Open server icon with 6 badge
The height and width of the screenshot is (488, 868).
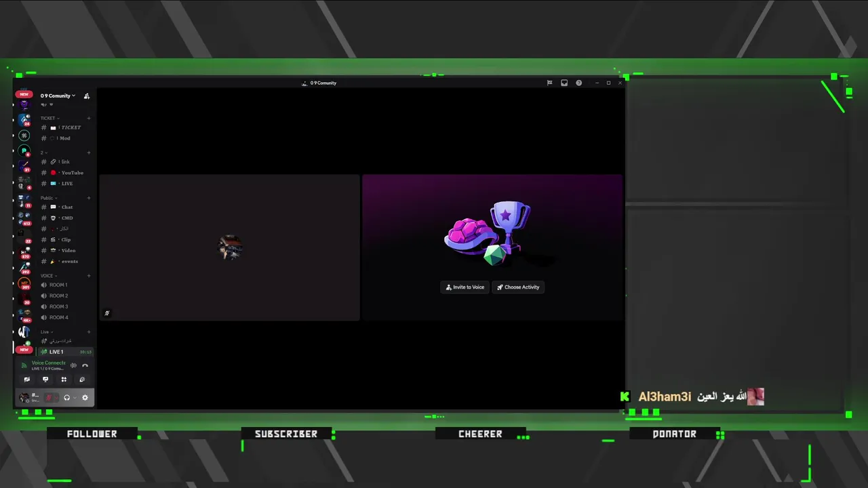24,151
